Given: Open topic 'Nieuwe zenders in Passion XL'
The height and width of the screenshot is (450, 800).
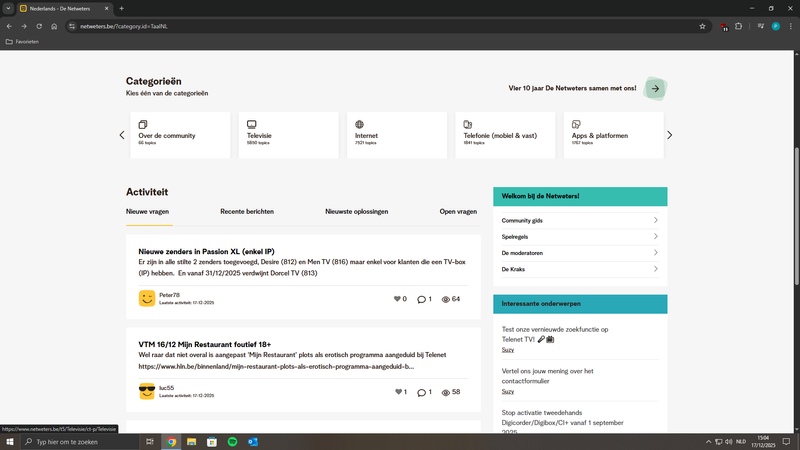Looking at the screenshot, I should pos(206,251).
